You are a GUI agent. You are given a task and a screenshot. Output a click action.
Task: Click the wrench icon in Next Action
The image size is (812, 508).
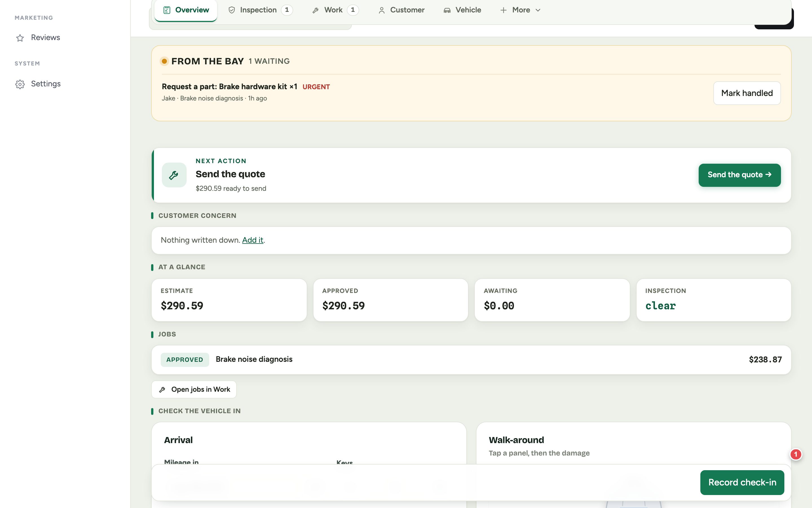pyautogui.click(x=174, y=175)
